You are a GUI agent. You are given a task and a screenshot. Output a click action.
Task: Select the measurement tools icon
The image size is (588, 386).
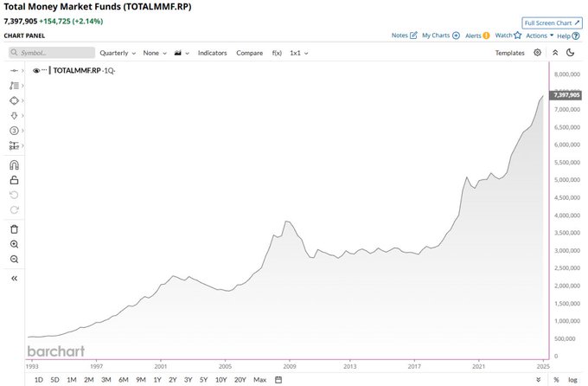14,145
